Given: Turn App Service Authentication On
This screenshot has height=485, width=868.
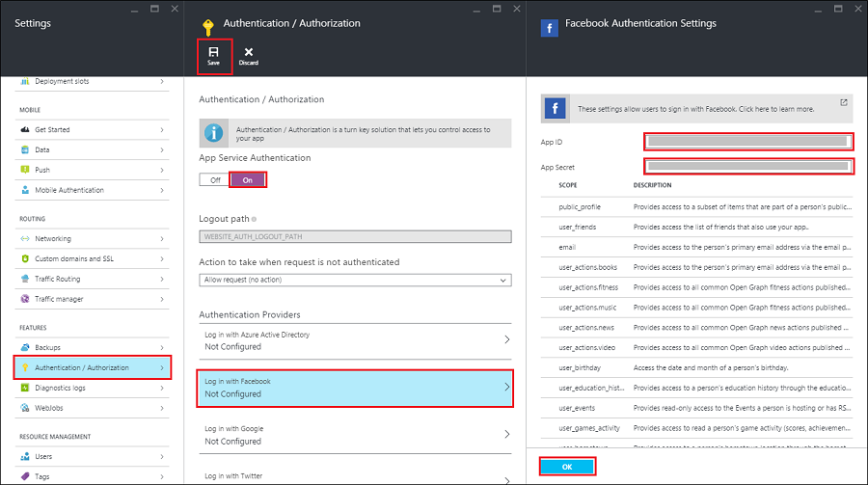Looking at the screenshot, I should click(x=248, y=180).
